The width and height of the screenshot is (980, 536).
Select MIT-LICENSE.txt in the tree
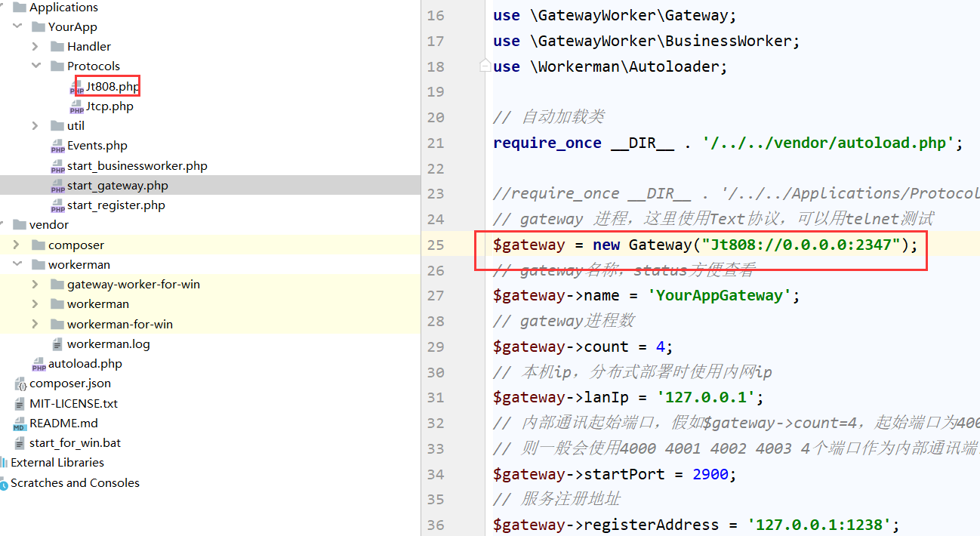74,403
